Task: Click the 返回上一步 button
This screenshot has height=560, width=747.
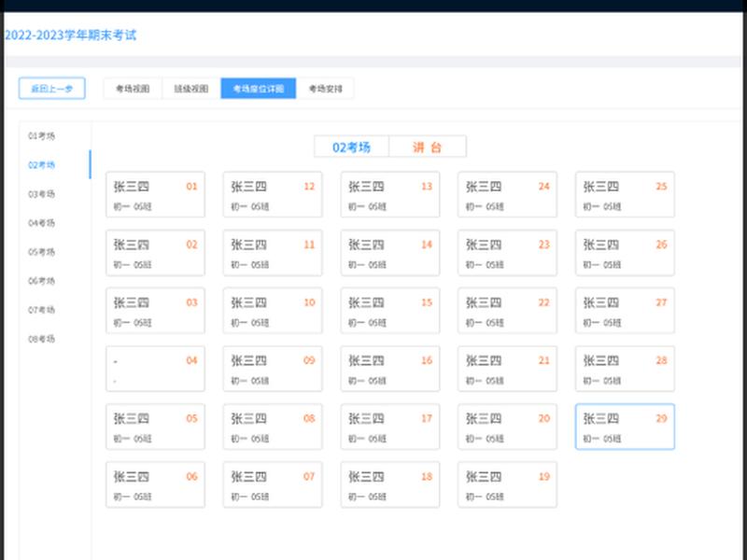Action: [x=52, y=89]
